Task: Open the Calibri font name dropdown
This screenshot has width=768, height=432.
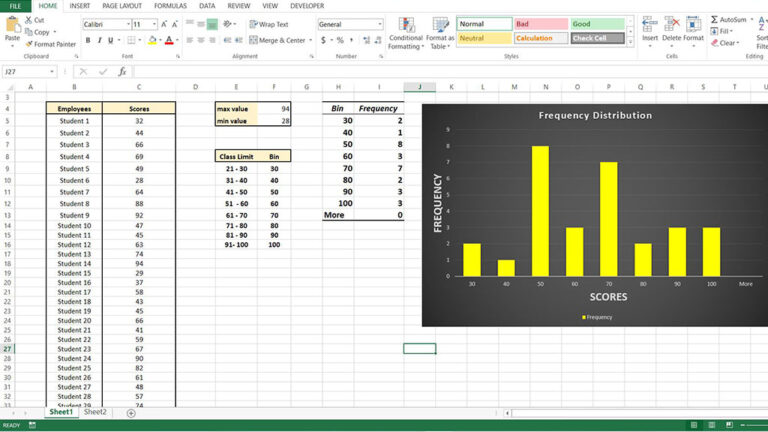Action: pyautogui.click(x=128, y=24)
